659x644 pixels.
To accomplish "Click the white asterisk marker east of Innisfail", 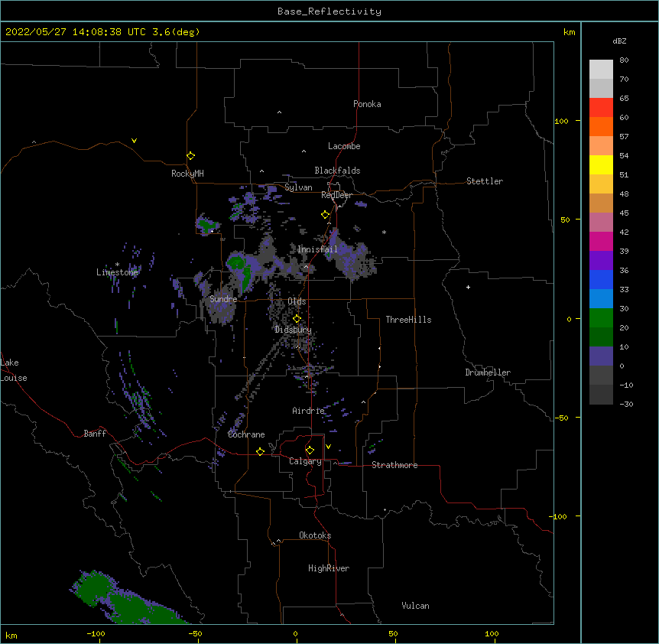I will (x=384, y=232).
